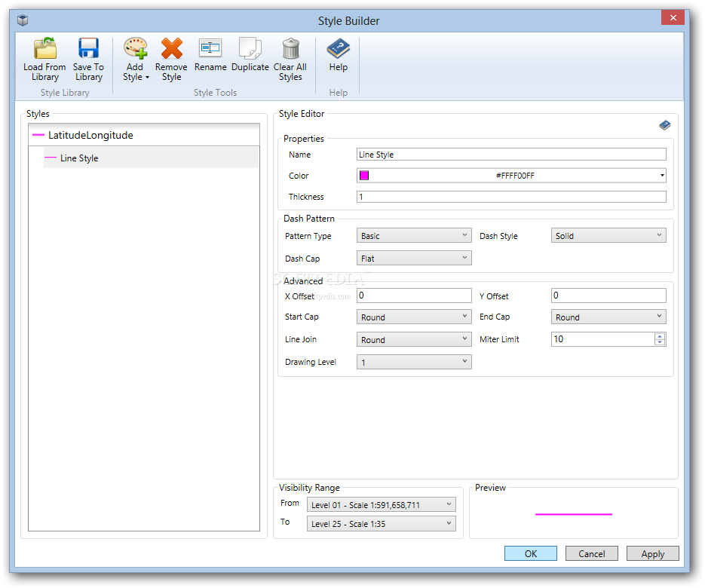Select the LatitudeLongitude style entry

tap(144, 135)
